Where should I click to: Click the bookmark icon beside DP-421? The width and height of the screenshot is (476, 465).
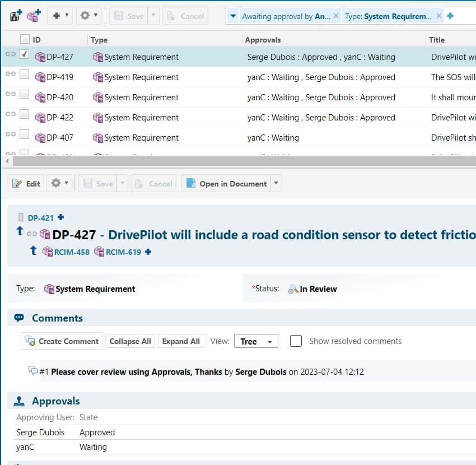(21, 217)
